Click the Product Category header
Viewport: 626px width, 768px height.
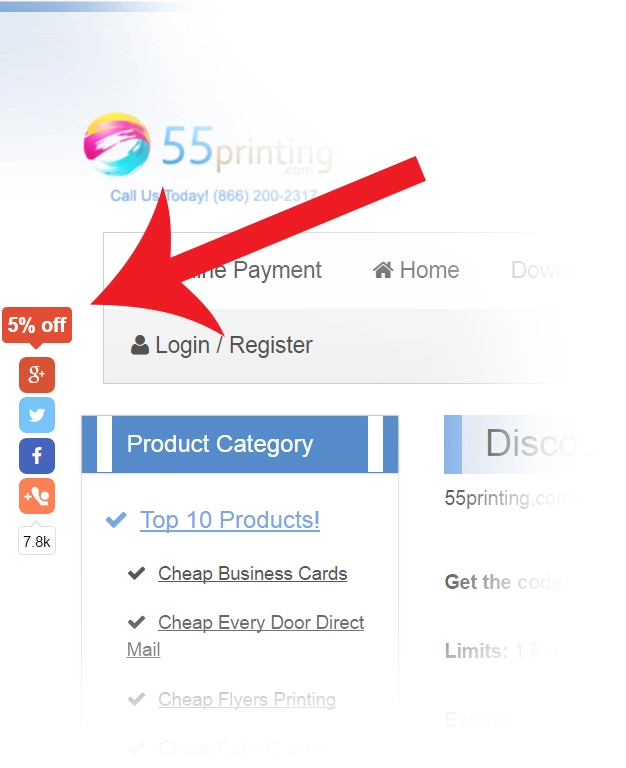[240, 444]
